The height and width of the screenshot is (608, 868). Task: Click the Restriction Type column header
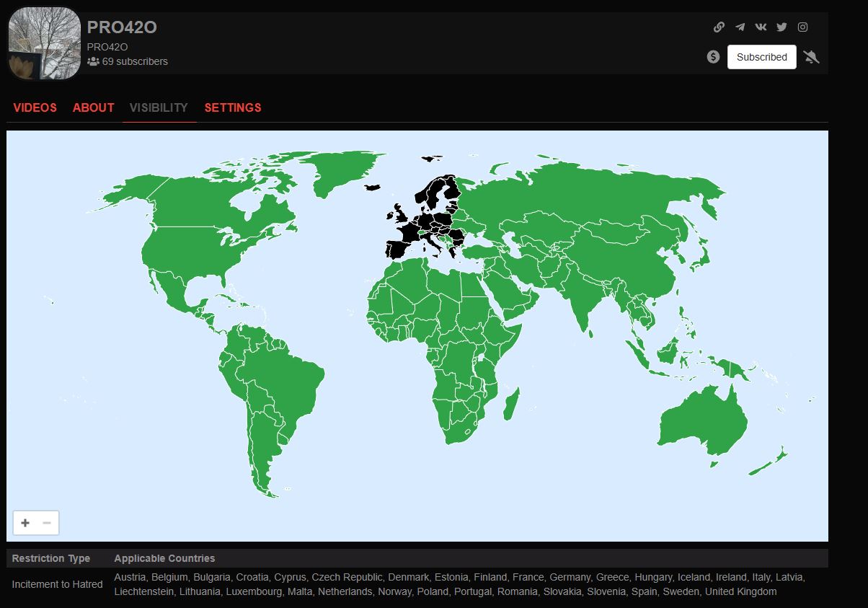coord(51,558)
